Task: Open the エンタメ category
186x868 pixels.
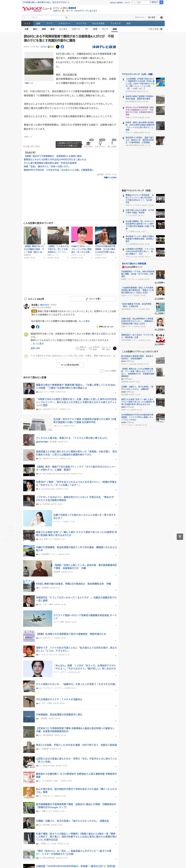Action: coord(63,29)
